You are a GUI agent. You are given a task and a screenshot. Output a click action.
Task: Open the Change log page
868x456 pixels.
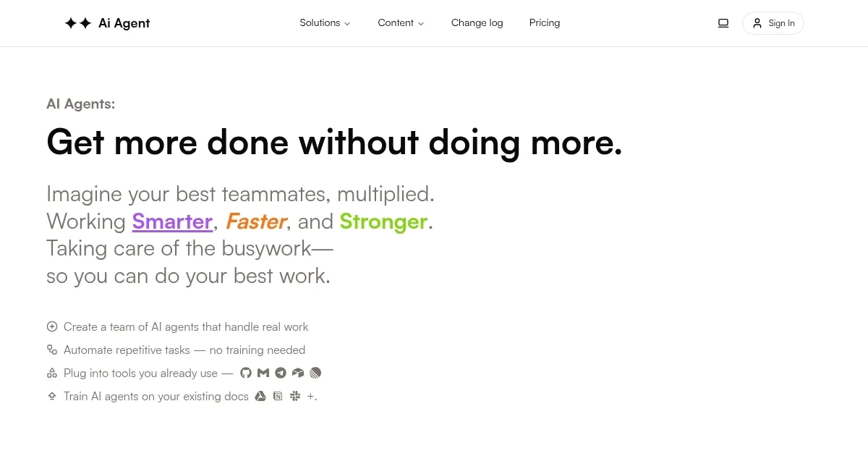tap(477, 23)
